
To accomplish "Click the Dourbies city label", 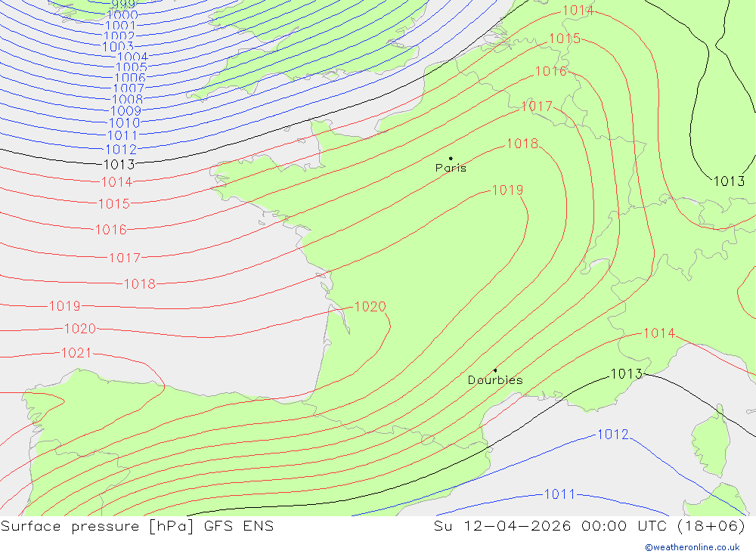I will (495, 380).
